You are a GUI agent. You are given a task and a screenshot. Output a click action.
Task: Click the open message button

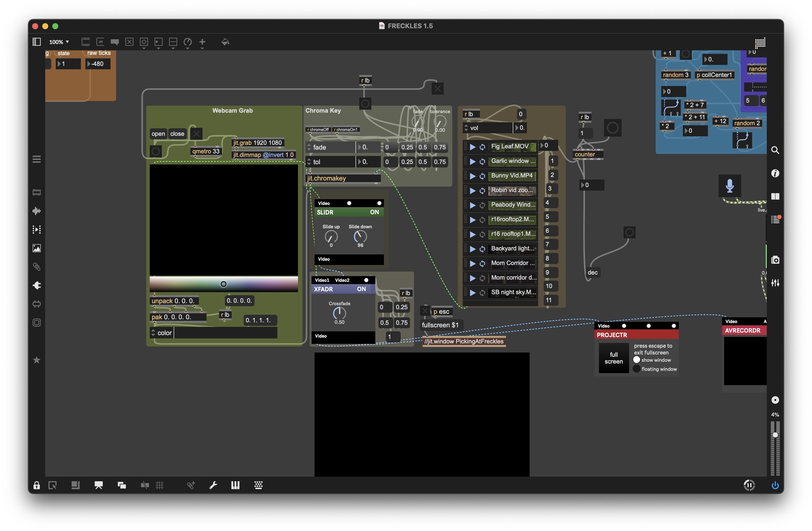[158, 134]
